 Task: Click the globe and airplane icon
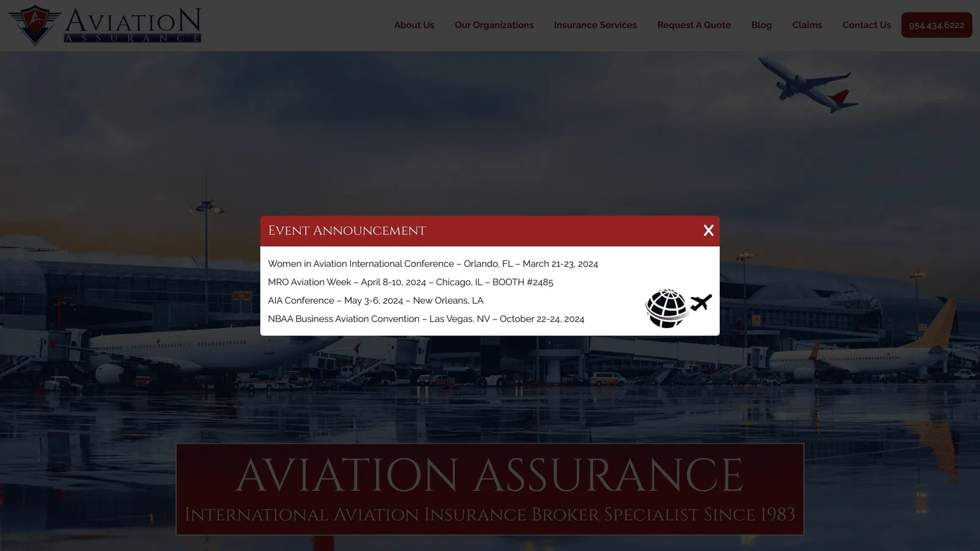pos(679,309)
